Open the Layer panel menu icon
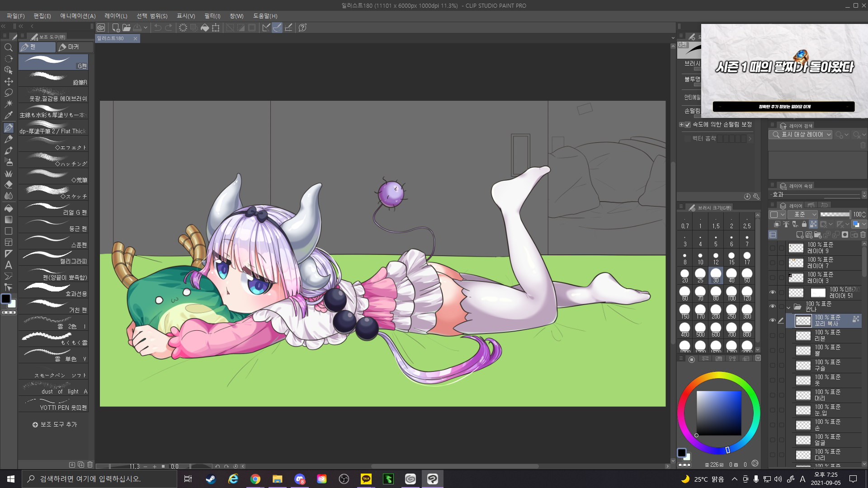Viewport: 868px width, 488px height. 772,205
